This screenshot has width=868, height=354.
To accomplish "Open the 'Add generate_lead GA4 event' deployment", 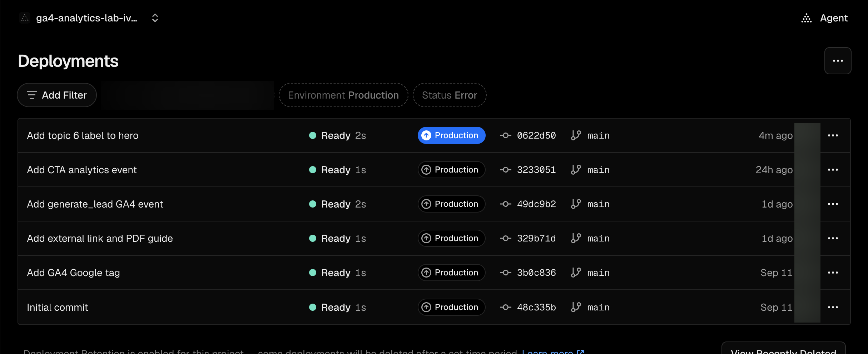I will click(95, 204).
